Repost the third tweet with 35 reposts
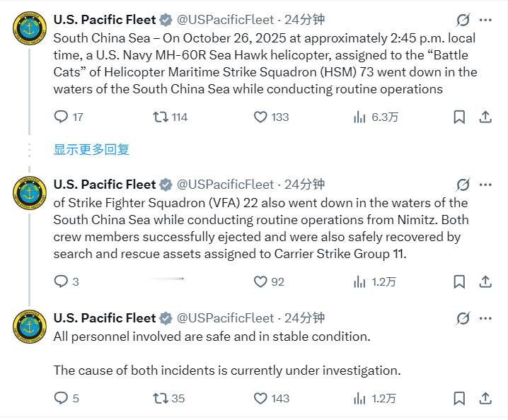This screenshot has width=508, height=420. pyautogui.click(x=161, y=398)
